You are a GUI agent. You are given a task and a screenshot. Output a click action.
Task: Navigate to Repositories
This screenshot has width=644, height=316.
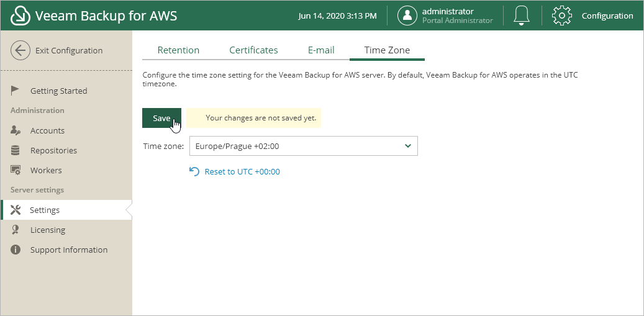(53, 150)
